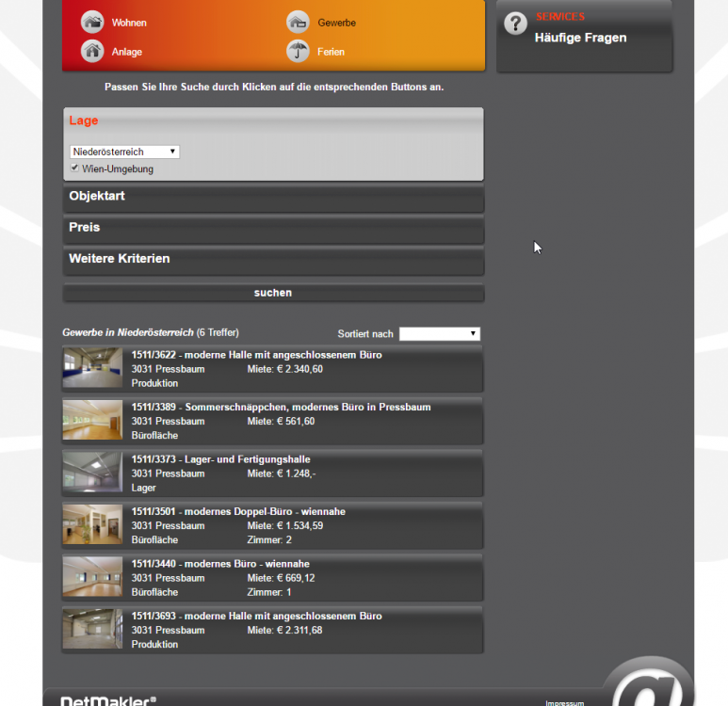Click the Gewerbe building icon
728x706 pixels.
[298, 22]
